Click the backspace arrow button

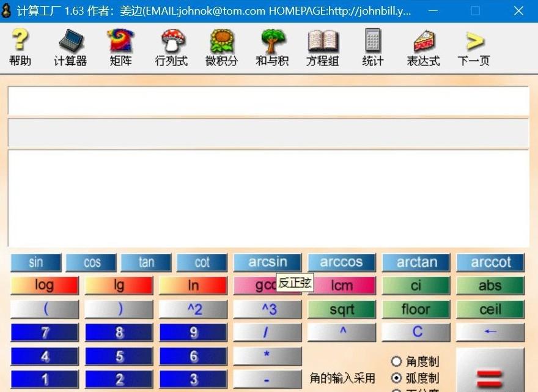click(490, 332)
